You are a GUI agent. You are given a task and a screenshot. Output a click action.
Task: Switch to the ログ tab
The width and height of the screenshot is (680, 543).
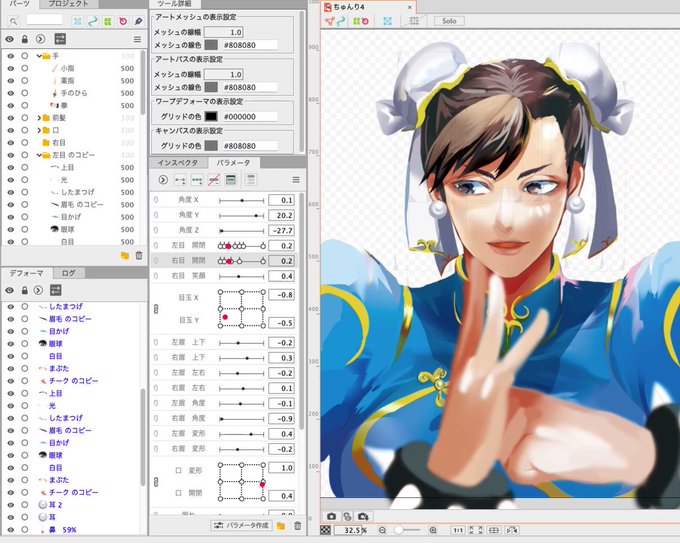(69, 273)
